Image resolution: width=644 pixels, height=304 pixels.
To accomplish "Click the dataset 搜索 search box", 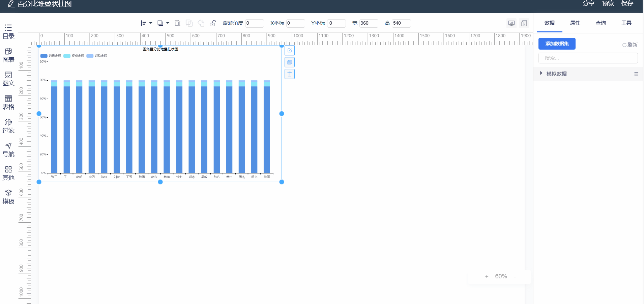I will click(x=588, y=58).
